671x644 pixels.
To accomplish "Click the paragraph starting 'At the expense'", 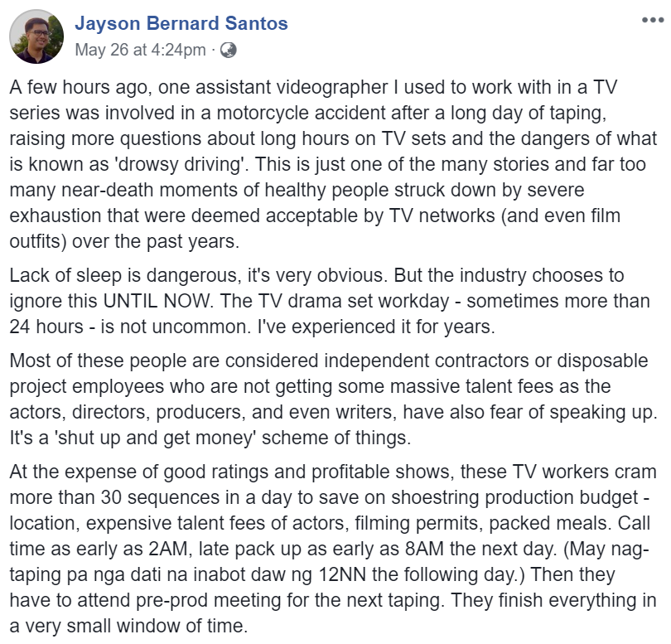I will pyautogui.click(x=333, y=549).
